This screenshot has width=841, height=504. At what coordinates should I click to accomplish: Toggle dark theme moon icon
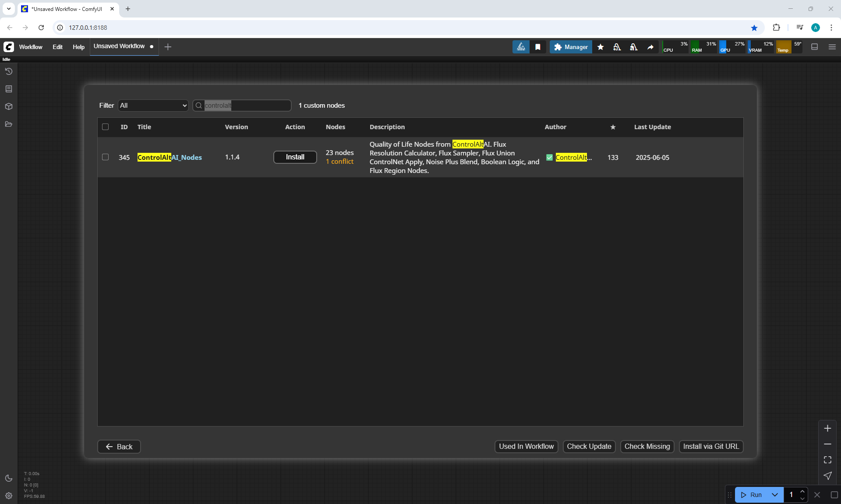pyautogui.click(x=8, y=478)
